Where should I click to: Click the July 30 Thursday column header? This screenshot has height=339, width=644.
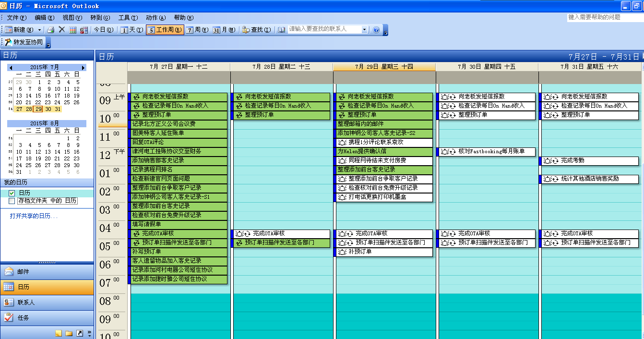point(487,67)
